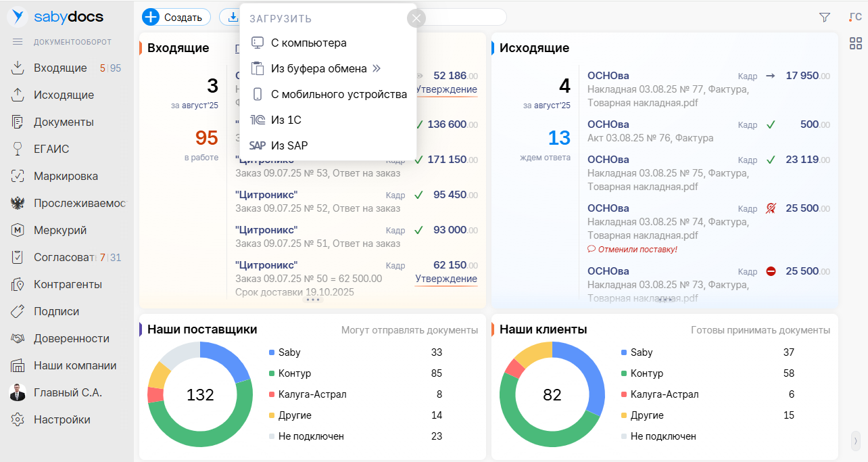Screen dimensions: 868x462
Task: Expand the Входящие widget bottom handle
Action: (x=312, y=299)
